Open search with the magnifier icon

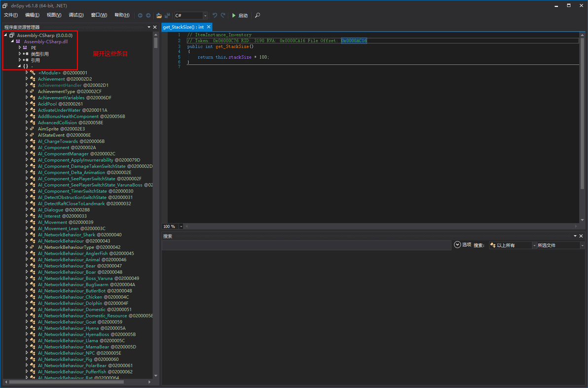257,15
